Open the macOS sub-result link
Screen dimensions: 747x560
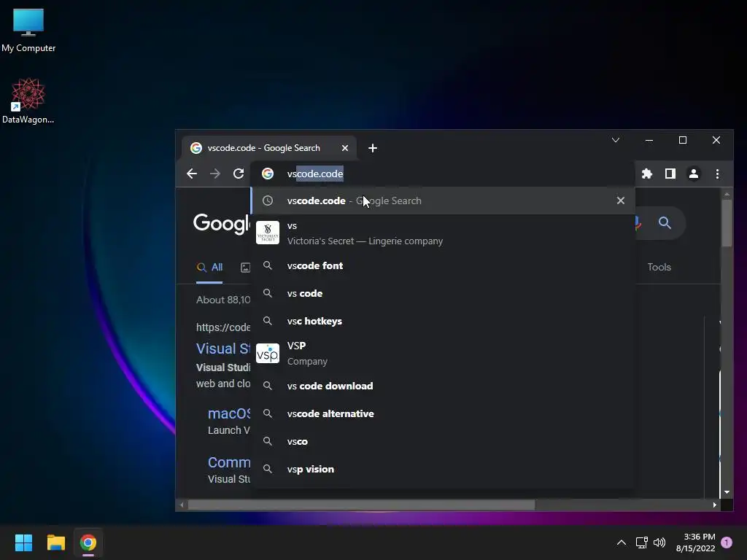(229, 413)
